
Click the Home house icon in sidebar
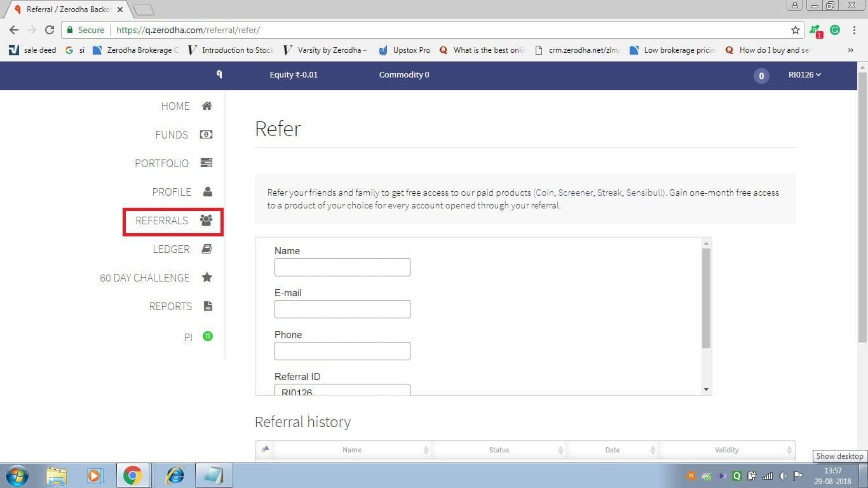[x=207, y=106]
